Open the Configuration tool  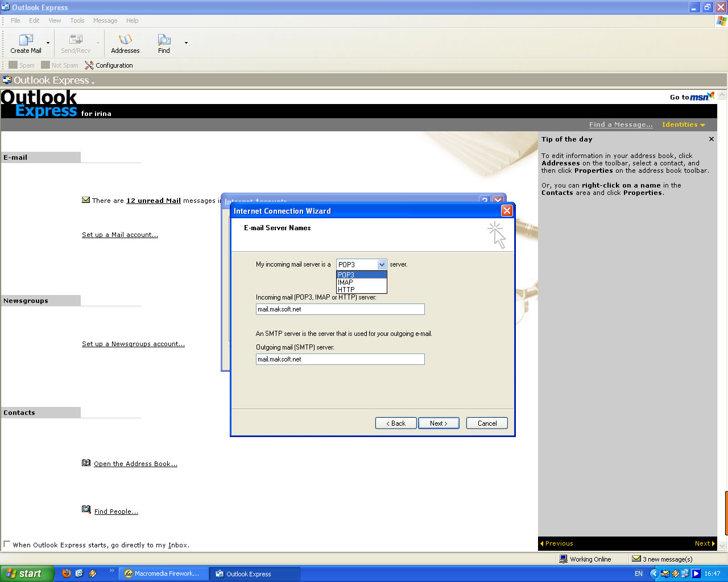pos(109,65)
